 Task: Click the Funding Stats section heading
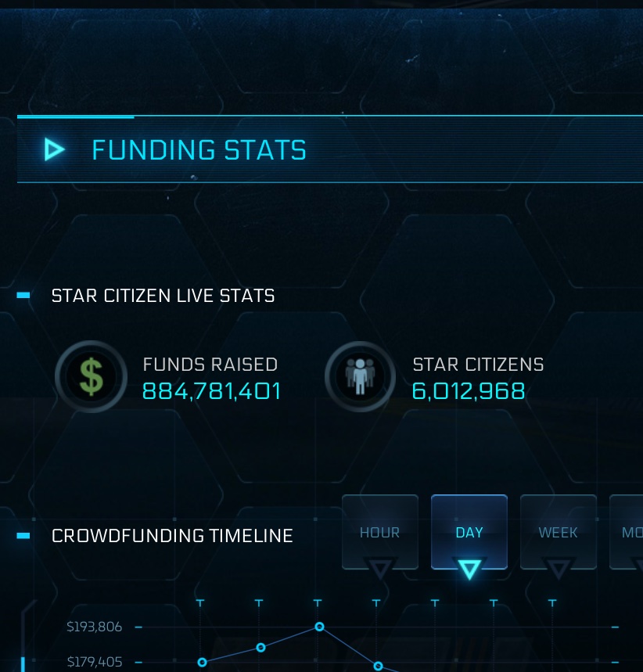pyautogui.click(x=199, y=150)
